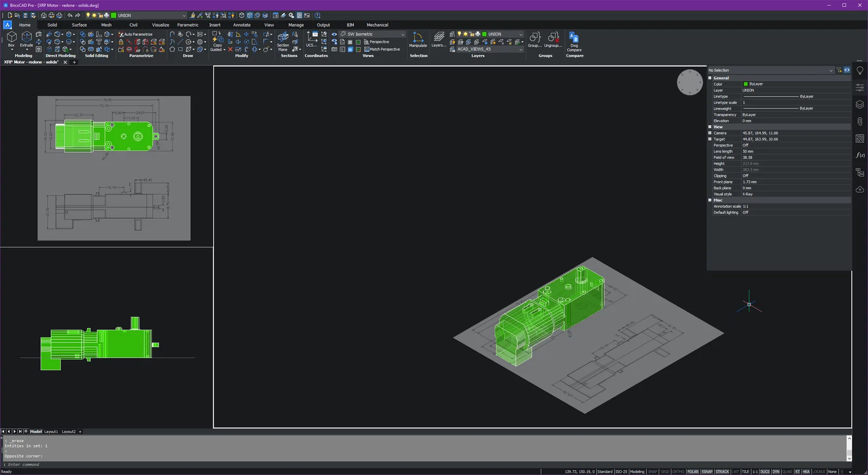The image size is (868, 475).
Task: Click the Group tool icon
Action: click(534, 39)
